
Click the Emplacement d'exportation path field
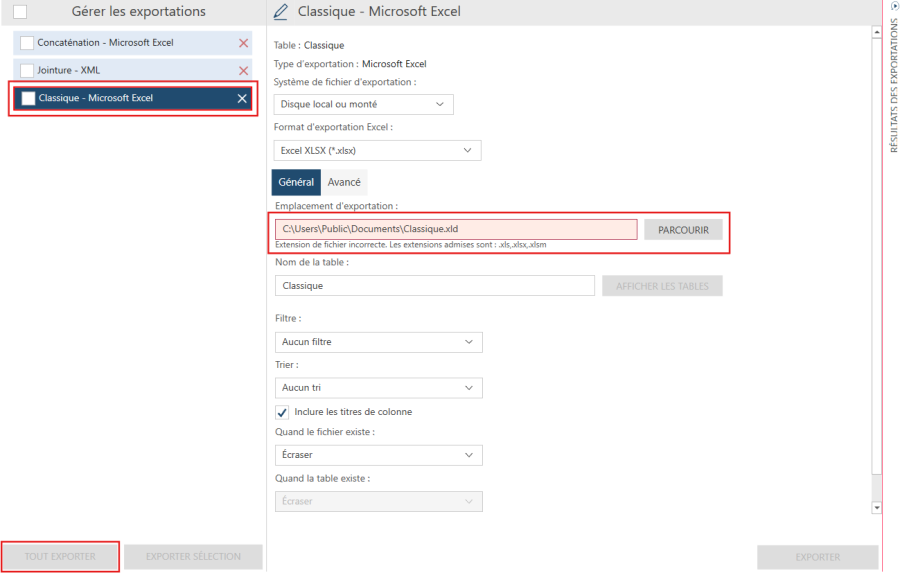(x=456, y=229)
